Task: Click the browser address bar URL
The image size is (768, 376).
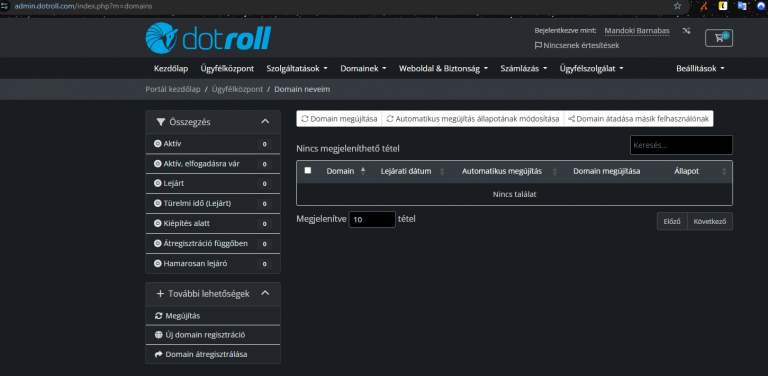Action: pyautogui.click(x=83, y=6)
